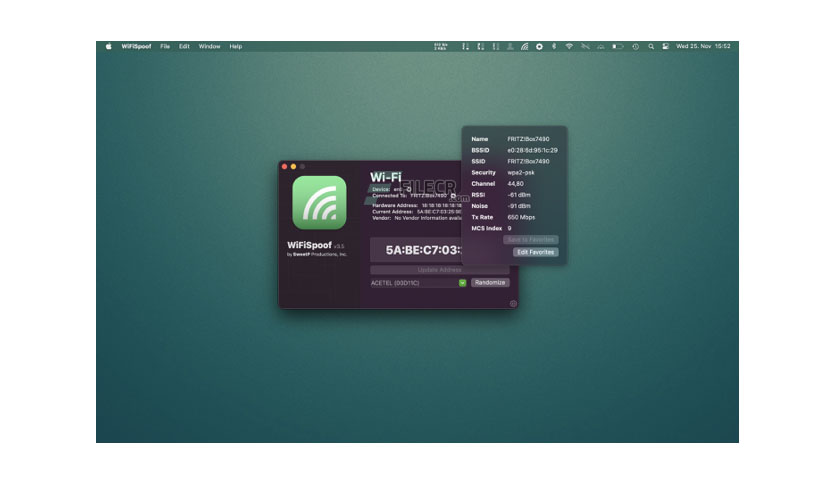Click the MAC address field 5A:BE:C7:03
This screenshot has height=484, width=836.
click(x=416, y=250)
